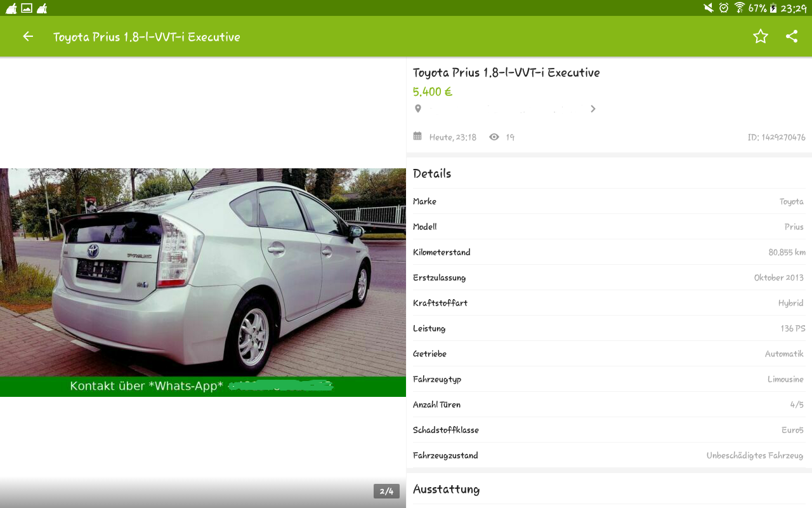Tap the Fahrzeugzustand label
The height and width of the screenshot is (508, 812).
pos(445,455)
